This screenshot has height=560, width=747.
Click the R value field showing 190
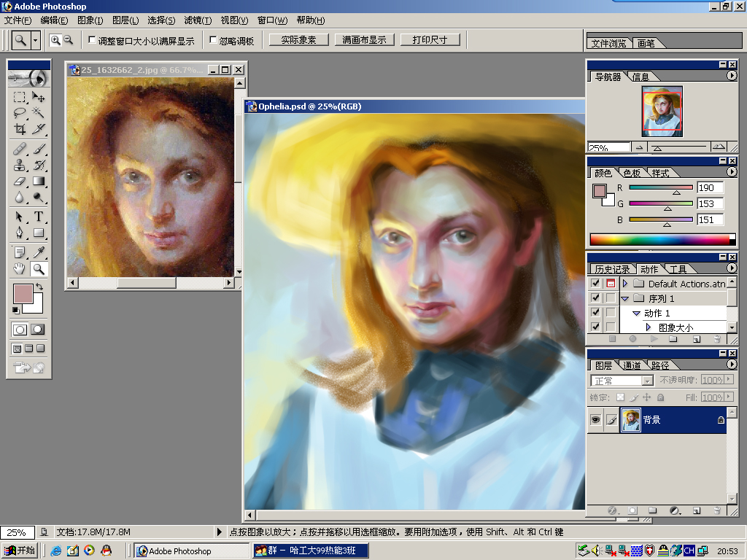point(710,187)
